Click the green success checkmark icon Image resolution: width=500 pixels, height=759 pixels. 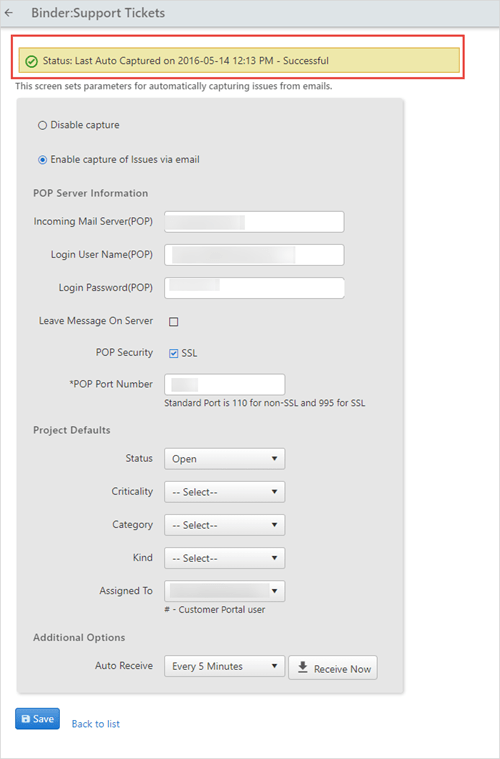31,61
